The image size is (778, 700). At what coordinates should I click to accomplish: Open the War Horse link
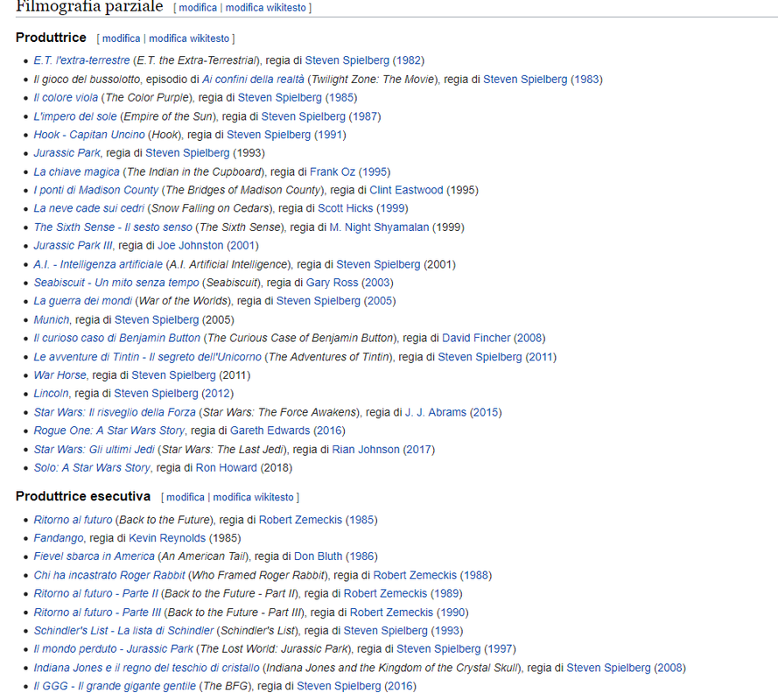[60, 375]
